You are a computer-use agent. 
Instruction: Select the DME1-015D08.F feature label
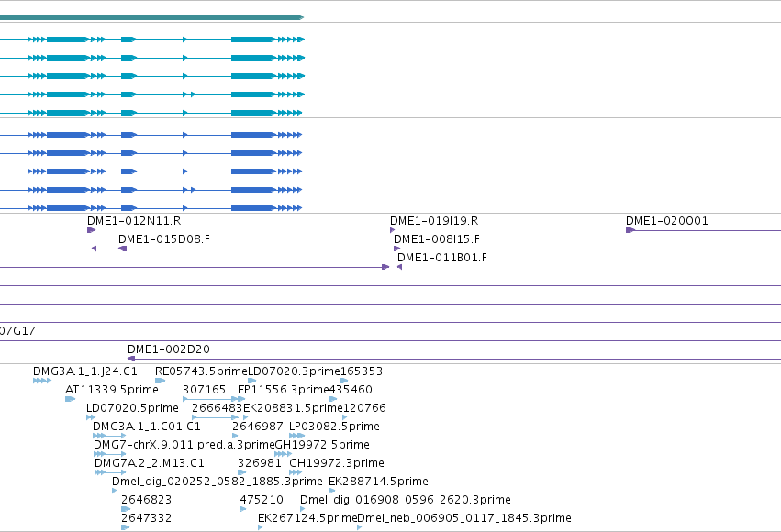[164, 239]
